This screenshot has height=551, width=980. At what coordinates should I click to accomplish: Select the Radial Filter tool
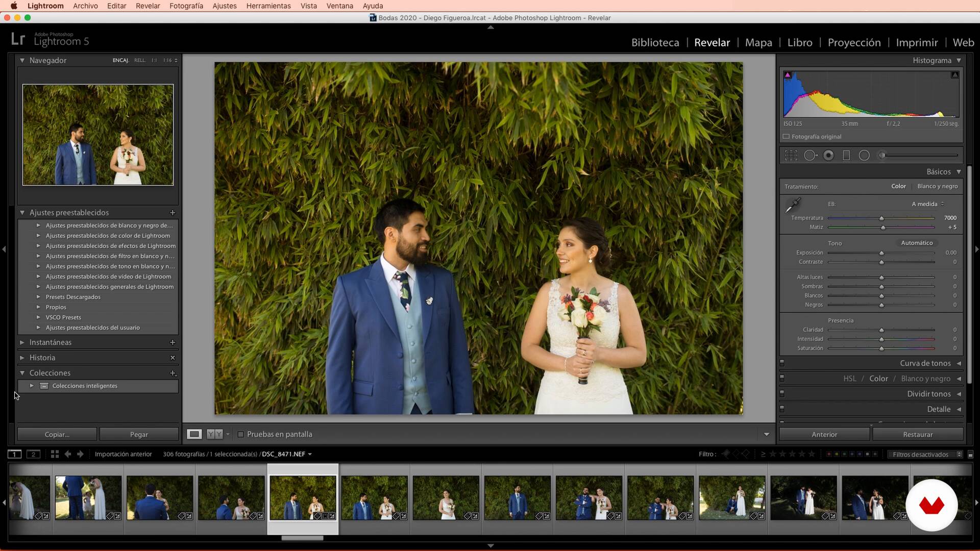(864, 156)
